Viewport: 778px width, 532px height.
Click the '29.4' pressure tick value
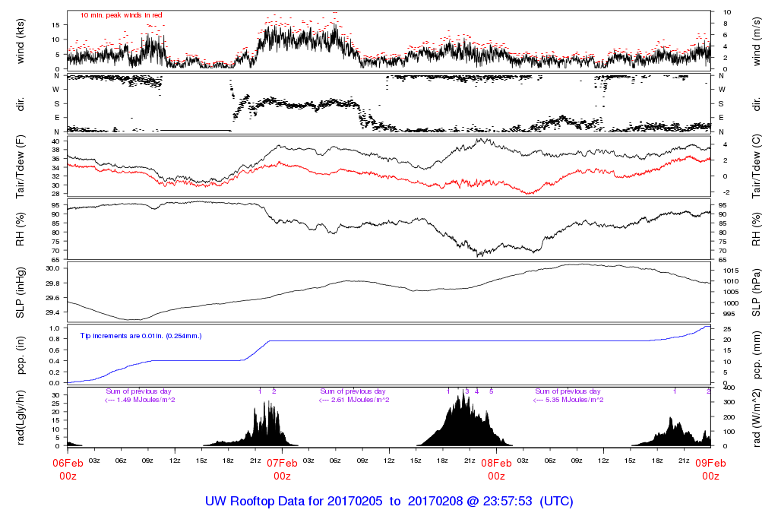click(x=52, y=312)
